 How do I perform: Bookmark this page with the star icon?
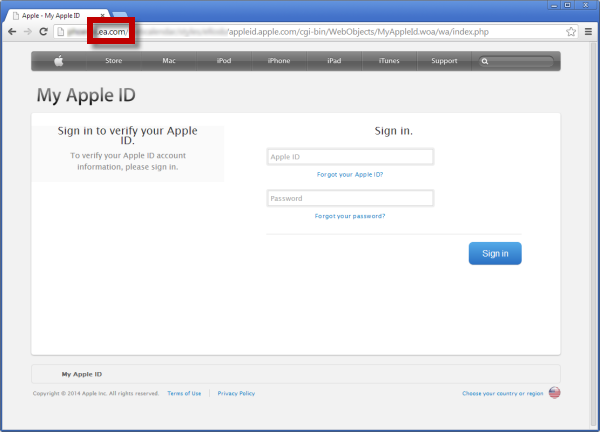(x=571, y=32)
